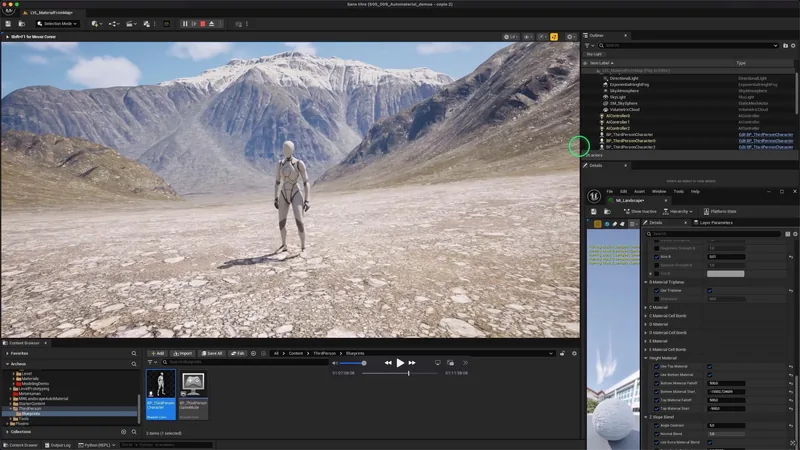
Task: Click the yellow preview mesh icon in the material preview
Action: [597, 223]
